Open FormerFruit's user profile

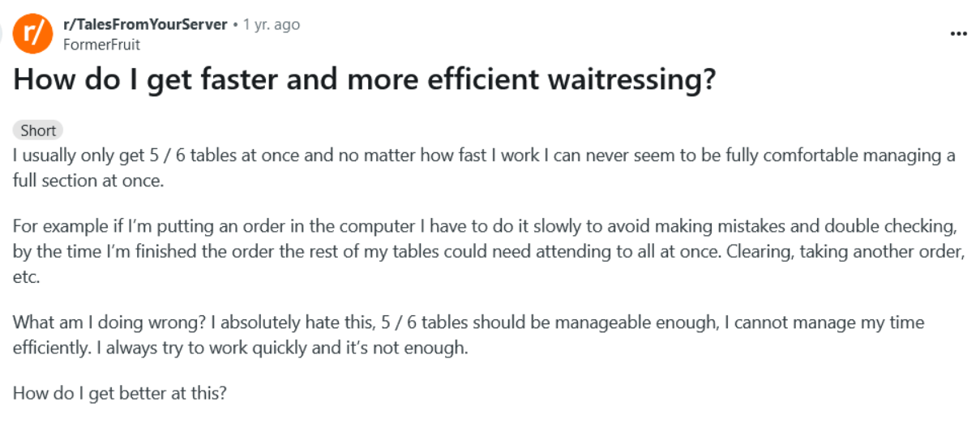tap(101, 45)
